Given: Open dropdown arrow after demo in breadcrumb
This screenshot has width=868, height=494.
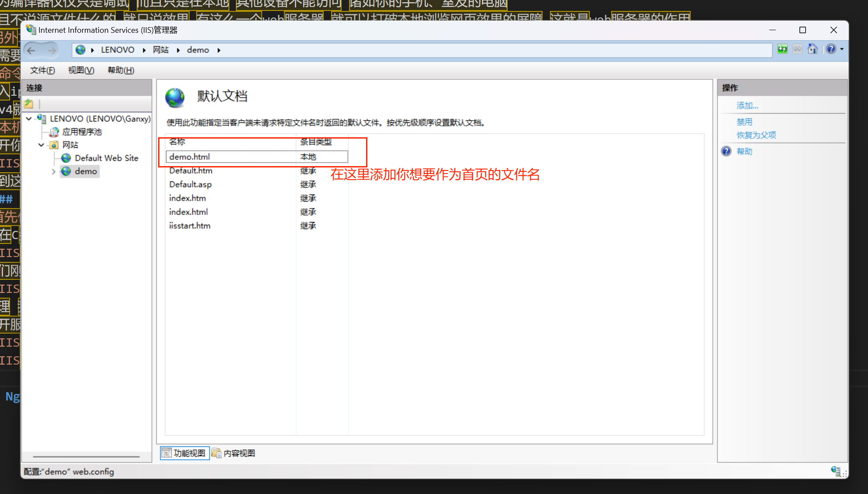Looking at the screenshot, I should (x=219, y=50).
